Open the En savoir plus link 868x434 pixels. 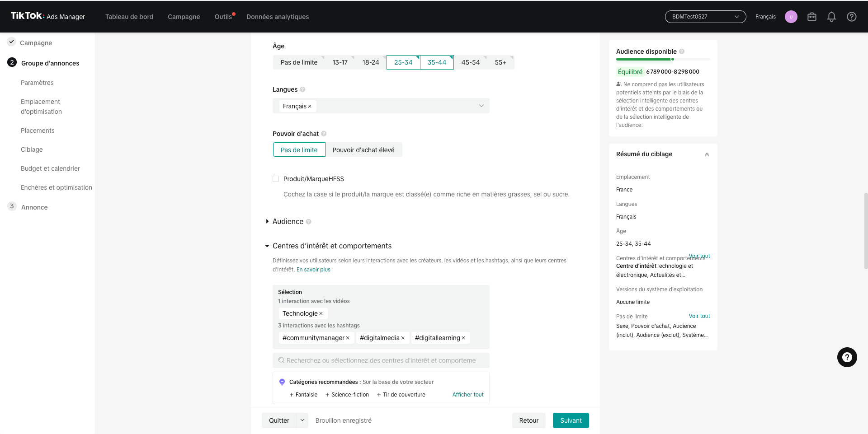313,270
